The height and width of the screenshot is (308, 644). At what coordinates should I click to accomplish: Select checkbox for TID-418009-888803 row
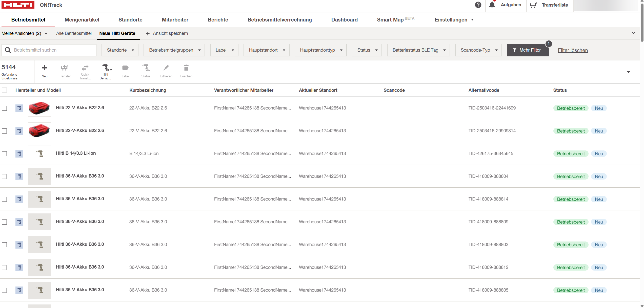[4, 245]
